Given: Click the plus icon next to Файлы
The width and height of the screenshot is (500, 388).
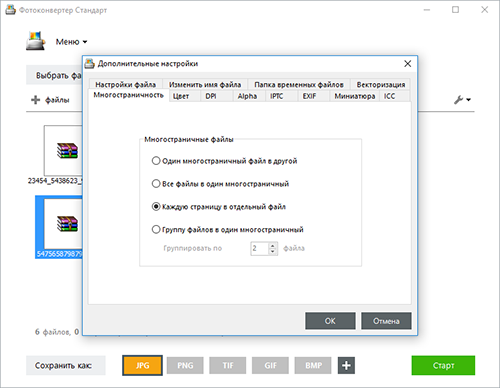Looking at the screenshot, I should 35,100.
